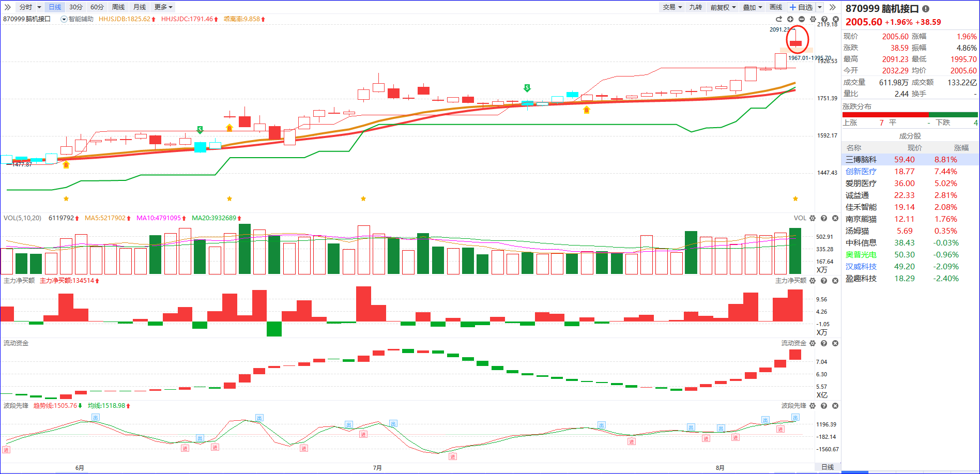Viewport: 980px width, 474px height.
Task: Click the 成分股 section heading
Action: click(x=910, y=136)
